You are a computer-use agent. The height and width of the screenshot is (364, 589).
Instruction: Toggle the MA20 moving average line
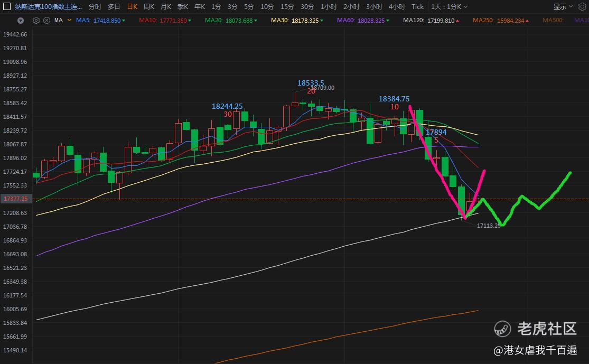click(231, 20)
